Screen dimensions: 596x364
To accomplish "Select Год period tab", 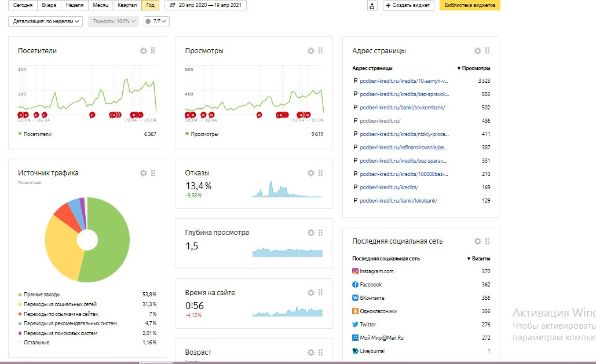I will pos(151,5).
